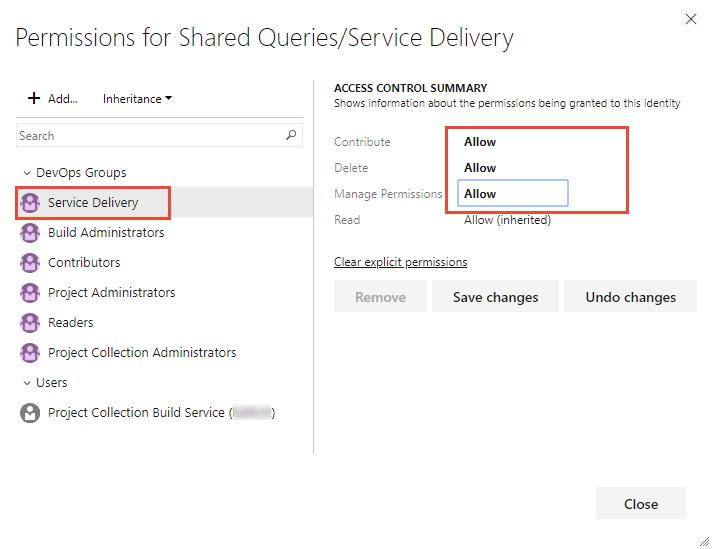This screenshot has height=549, width=712.
Task: Open the Contribute permission Allow dropdown
Action: click(x=512, y=142)
